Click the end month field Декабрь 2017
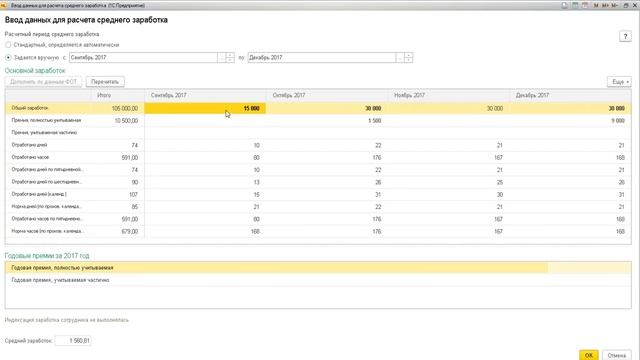The height and width of the screenshot is (360, 640). [322, 58]
